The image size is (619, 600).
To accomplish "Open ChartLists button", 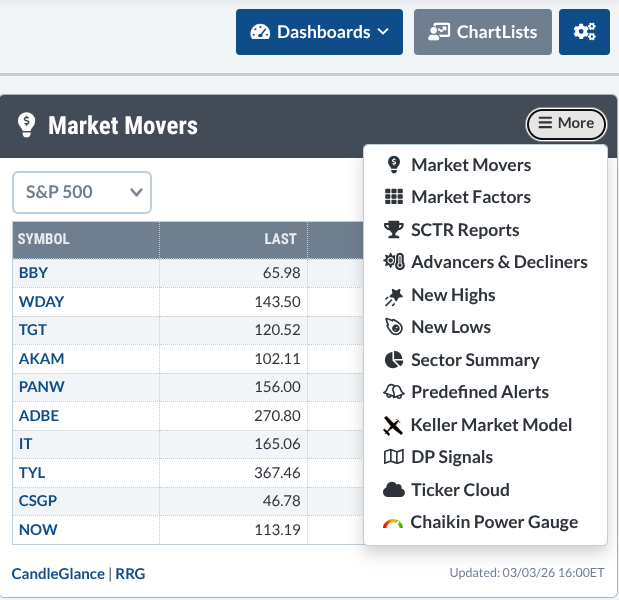I will [x=483, y=32].
